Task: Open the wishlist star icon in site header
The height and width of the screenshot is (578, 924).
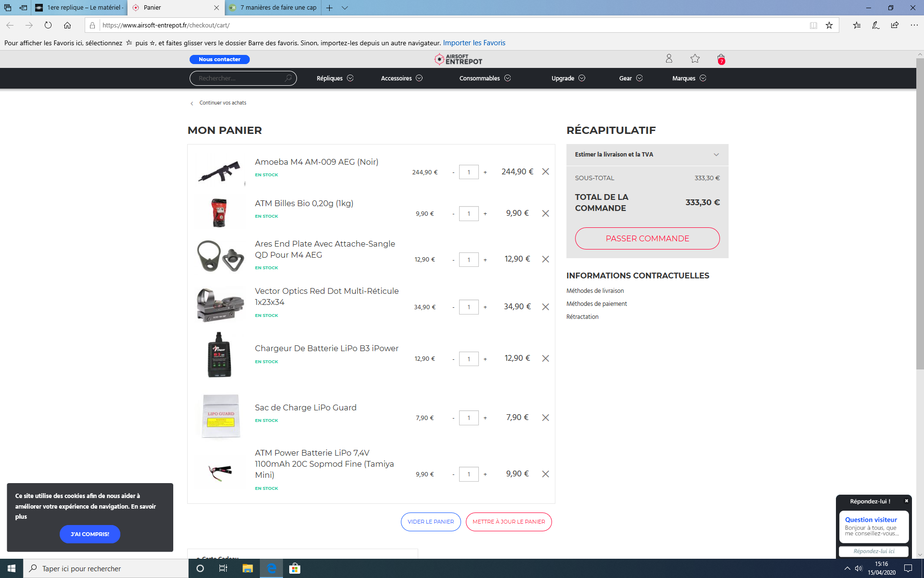Action: (x=695, y=59)
